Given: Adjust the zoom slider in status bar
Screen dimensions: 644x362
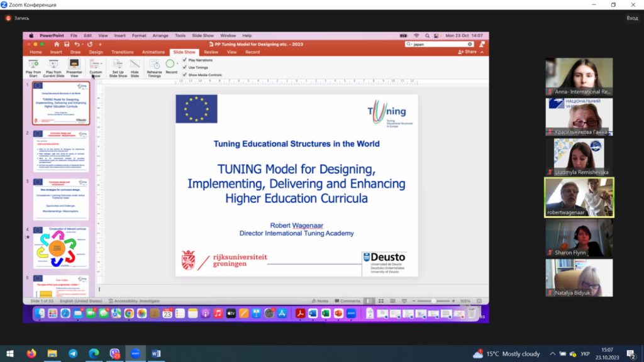Looking at the screenshot, I should tap(433, 301).
